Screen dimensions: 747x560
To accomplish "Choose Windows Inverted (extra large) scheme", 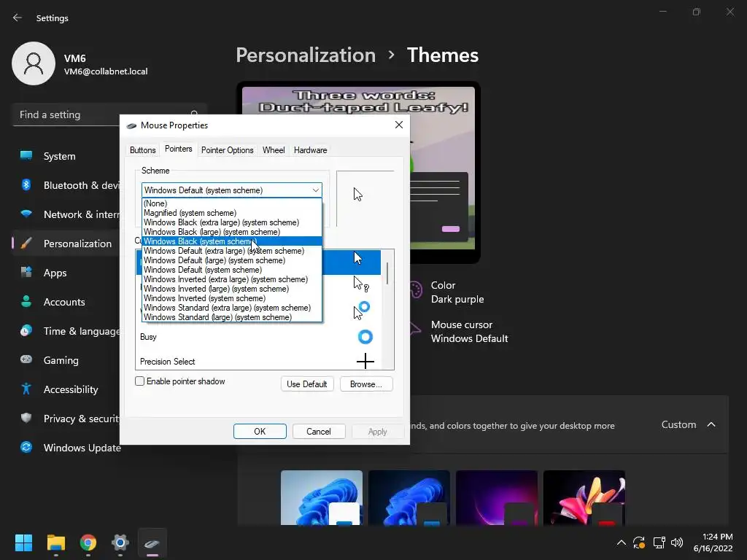I will pyautogui.click(x=232, y=279).
